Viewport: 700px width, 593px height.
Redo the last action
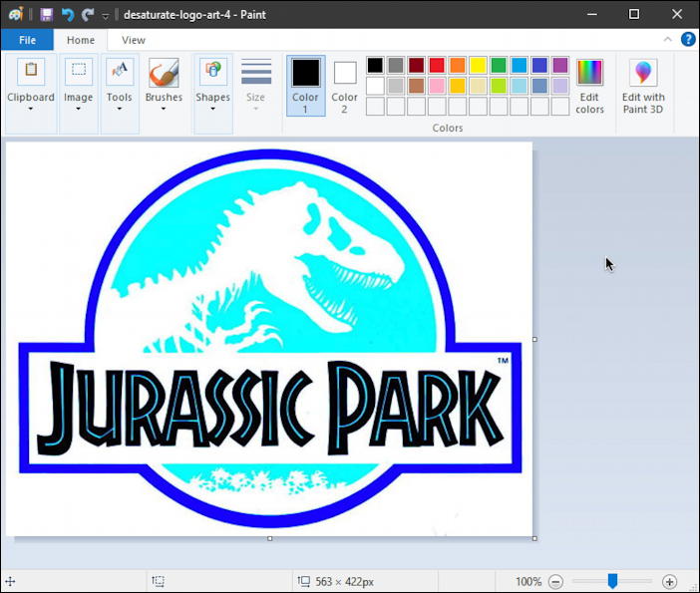click(x=88, y=14)
